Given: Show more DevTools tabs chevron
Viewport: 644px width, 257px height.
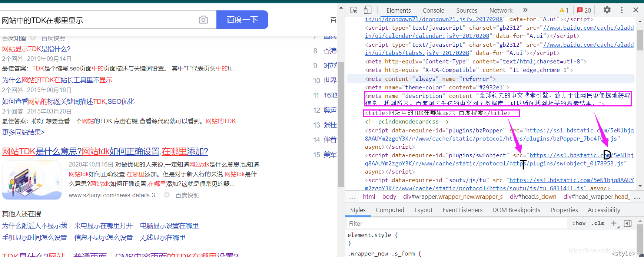Looking at the screenshot, I should 525,10.
